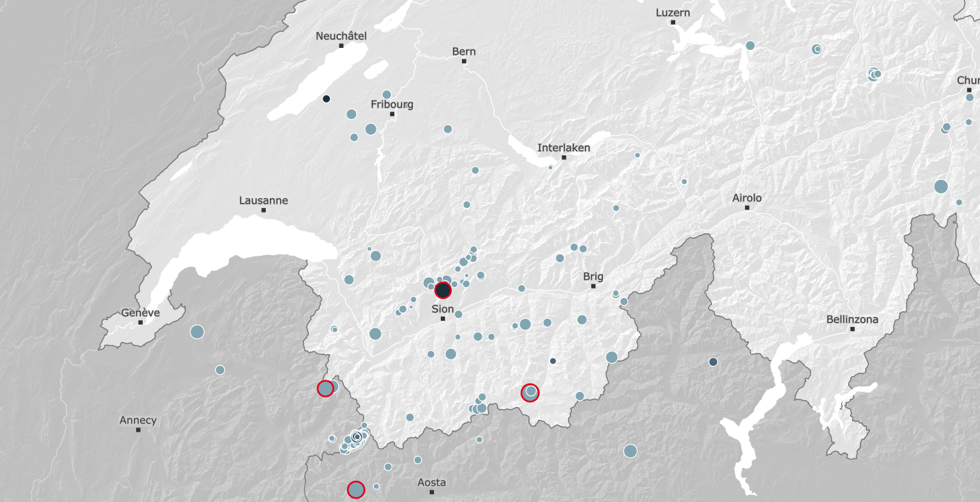Select the red-ringed marker directly south of Brig
980x502 pixels.
[x=530, y=392]
